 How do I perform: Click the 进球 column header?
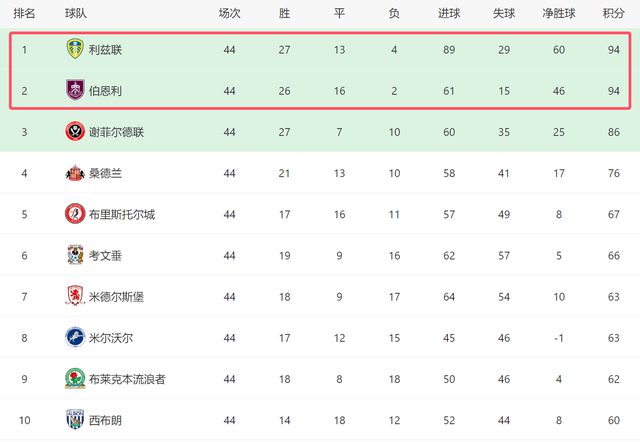click(449, 15)
